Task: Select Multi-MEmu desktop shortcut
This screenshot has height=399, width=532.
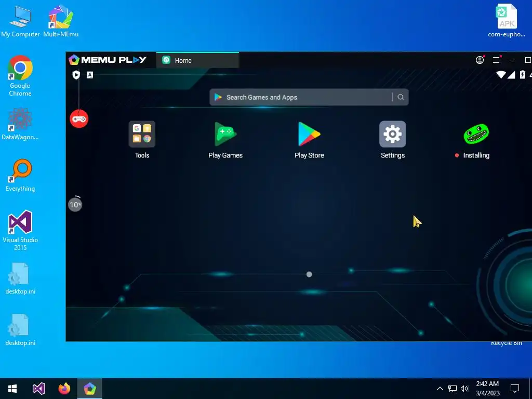Action: point(61,21)
